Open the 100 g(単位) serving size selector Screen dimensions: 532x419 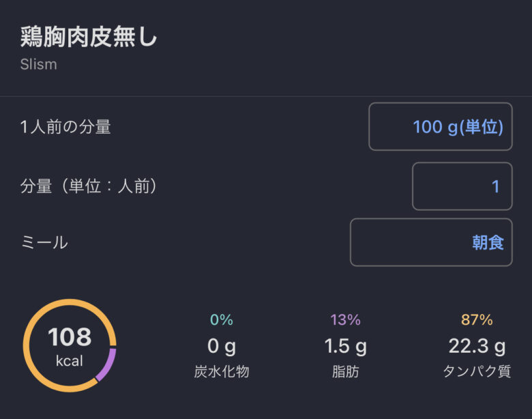[441, 127]
